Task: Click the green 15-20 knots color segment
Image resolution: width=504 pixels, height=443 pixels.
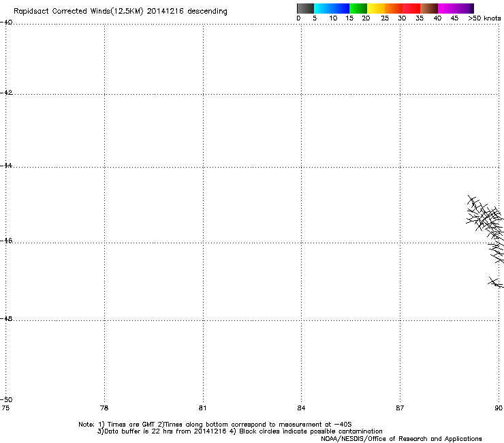Action: (358, 8)
